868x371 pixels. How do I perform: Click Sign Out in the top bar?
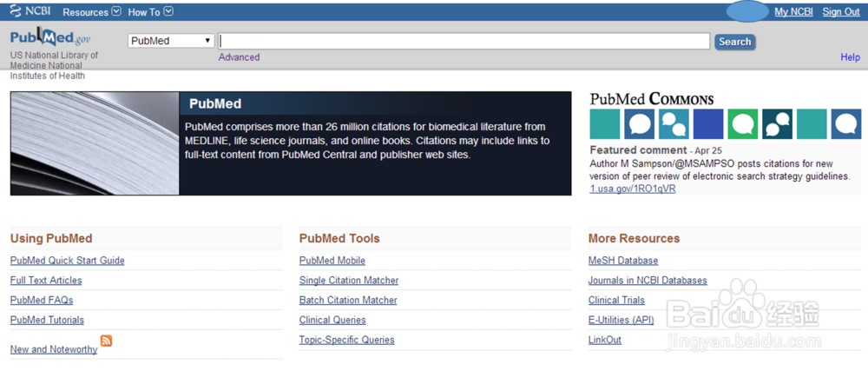coord(841,12)
